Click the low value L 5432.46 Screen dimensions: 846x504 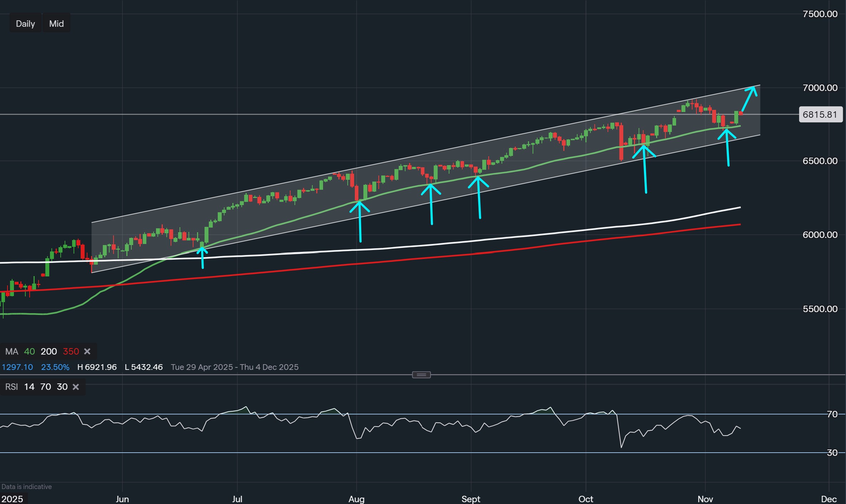click(144, 367)
